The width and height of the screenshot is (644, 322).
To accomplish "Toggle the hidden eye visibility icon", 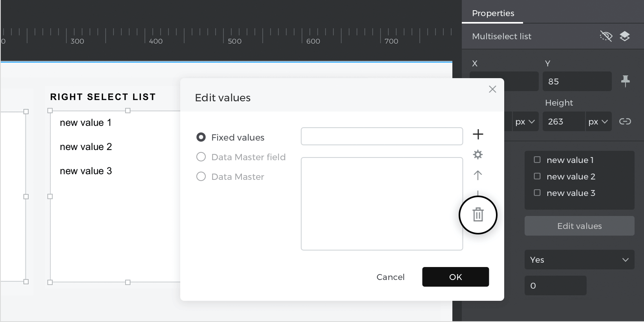I will [x=606, y=37].
